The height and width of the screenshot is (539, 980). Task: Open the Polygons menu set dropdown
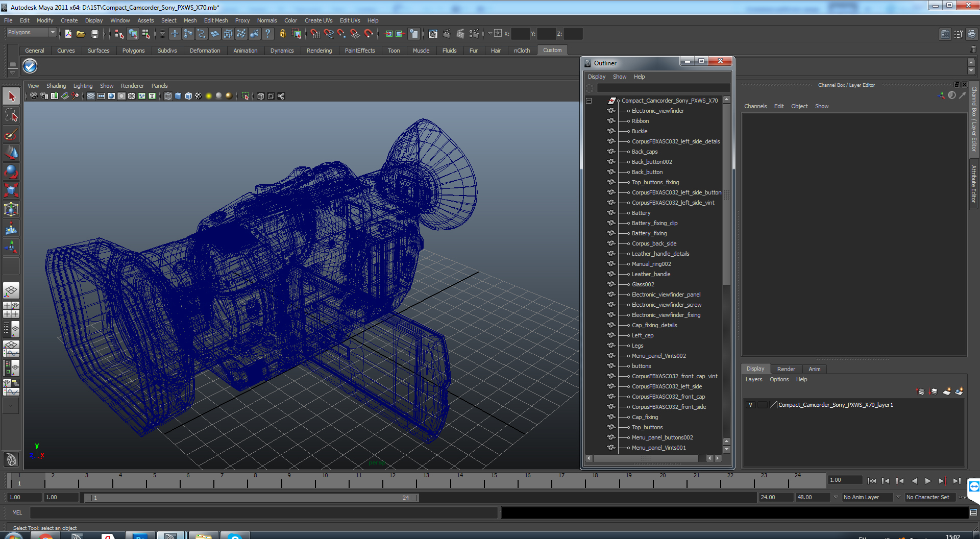pyautogui.click(x=31, y=32)
